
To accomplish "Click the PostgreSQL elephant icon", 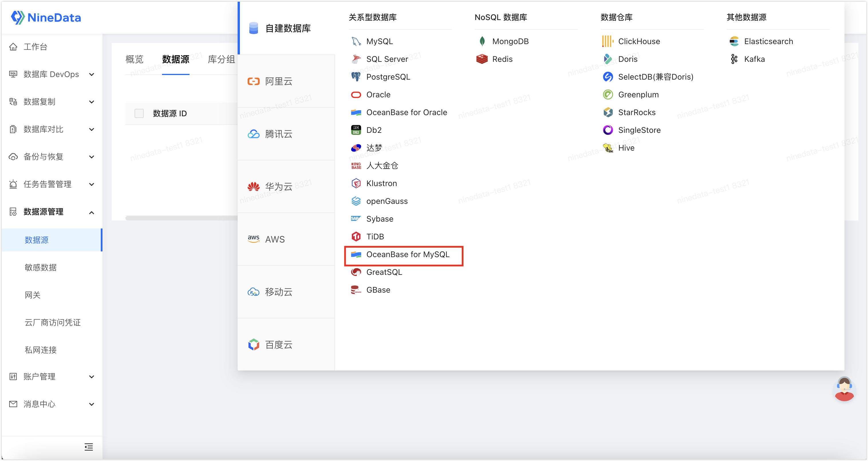I will click(356, 77).
